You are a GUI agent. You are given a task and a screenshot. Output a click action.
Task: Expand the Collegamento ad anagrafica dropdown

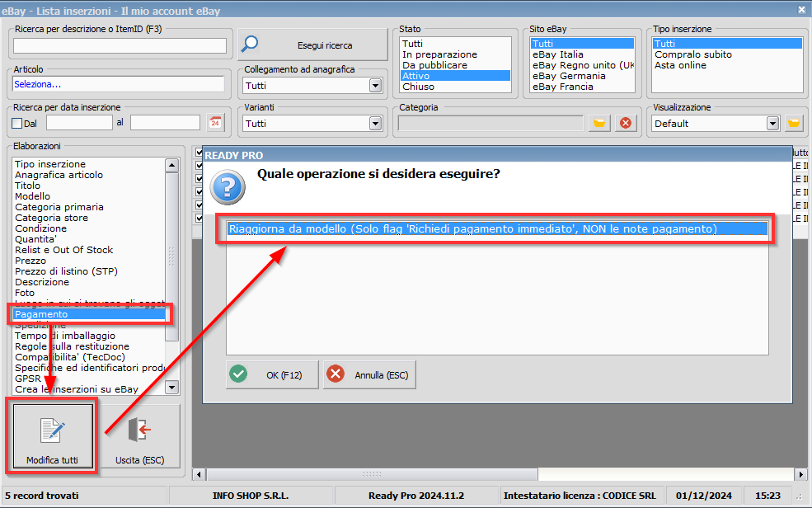(x=375, y=86)
